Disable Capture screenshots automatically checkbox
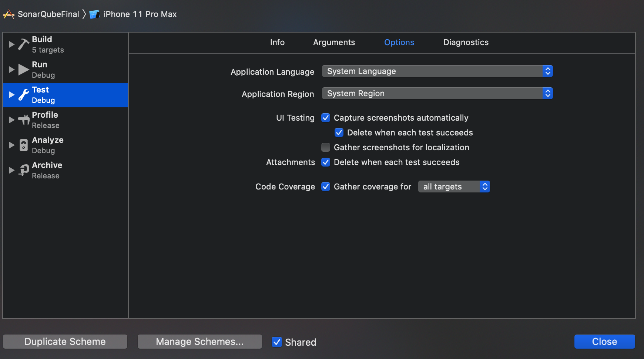This screenshot has width=644, height=359. [x=326, y=118]
